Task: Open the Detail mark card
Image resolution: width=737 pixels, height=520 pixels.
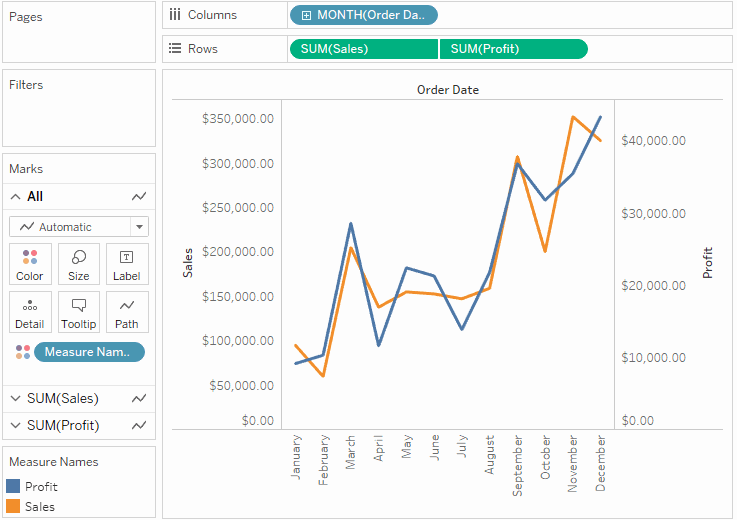Action: pyautogui.click(x=30, y=312)
